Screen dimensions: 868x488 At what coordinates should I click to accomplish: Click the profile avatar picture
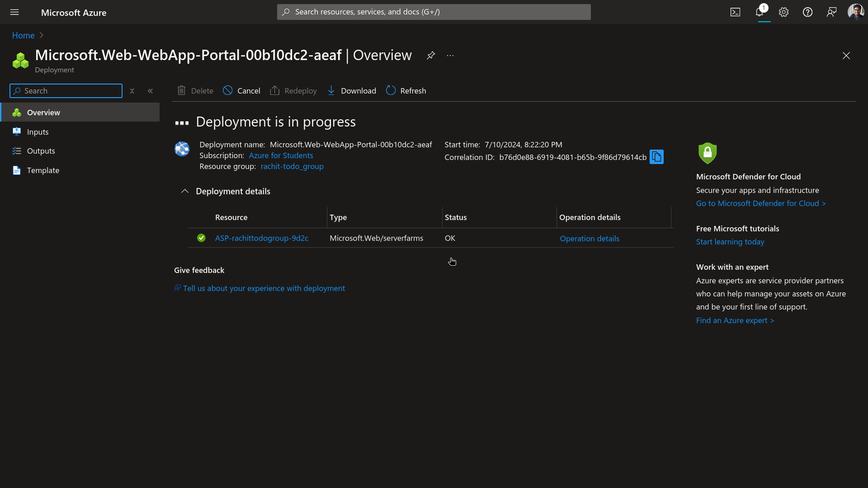pos(856,12)
